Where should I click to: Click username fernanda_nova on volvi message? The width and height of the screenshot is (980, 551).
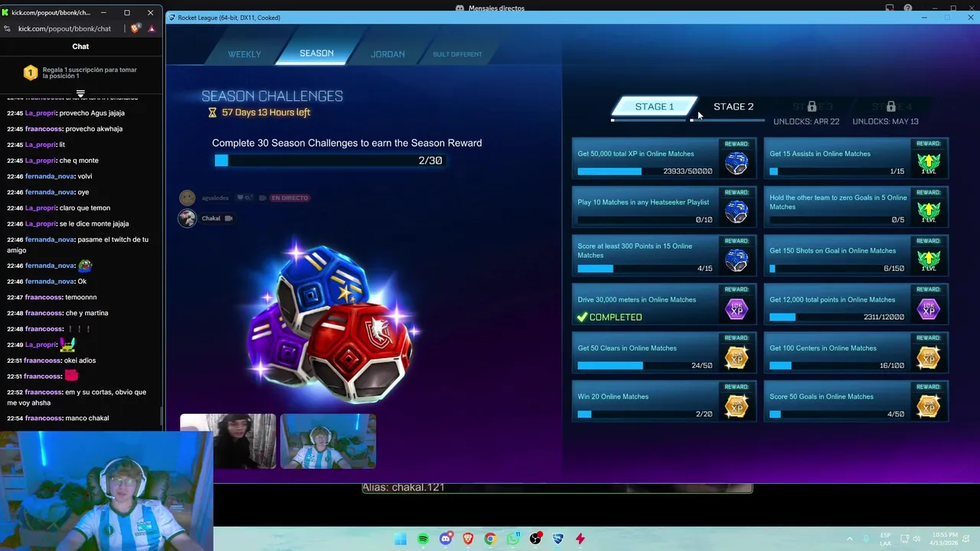click(x=50, y=176)
